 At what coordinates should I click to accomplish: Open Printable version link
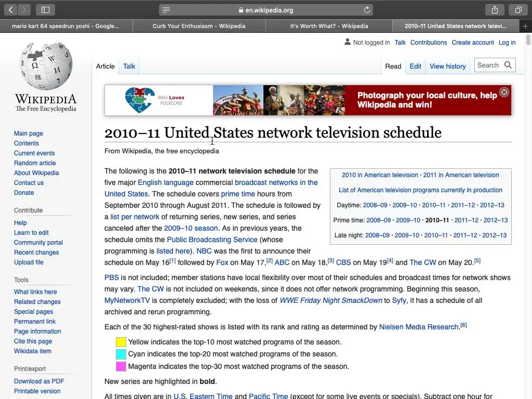click(37, 391)
